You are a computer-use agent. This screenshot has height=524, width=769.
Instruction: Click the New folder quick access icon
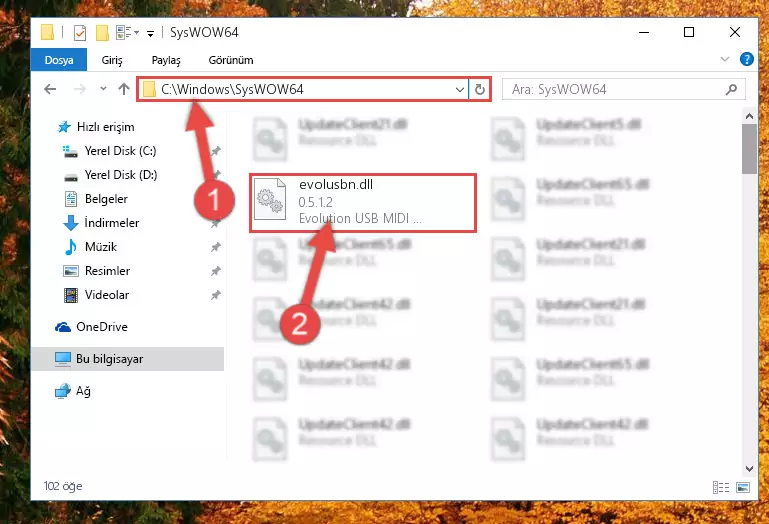pyautogui.click(x=102, y=33)
